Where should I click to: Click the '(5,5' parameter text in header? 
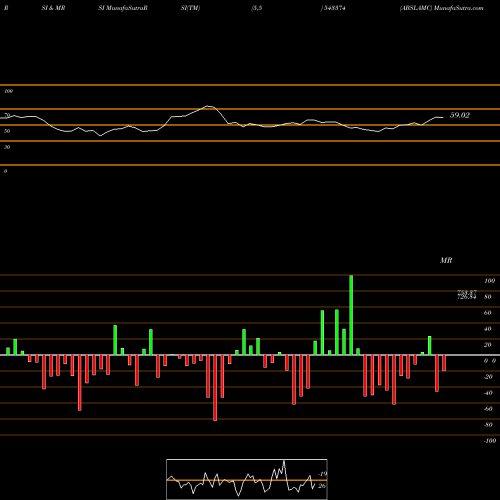click(x=257, y=8)
